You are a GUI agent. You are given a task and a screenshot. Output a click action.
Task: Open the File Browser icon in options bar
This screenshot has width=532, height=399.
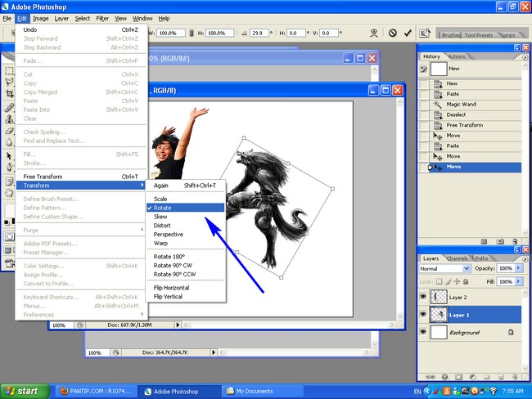425,33
